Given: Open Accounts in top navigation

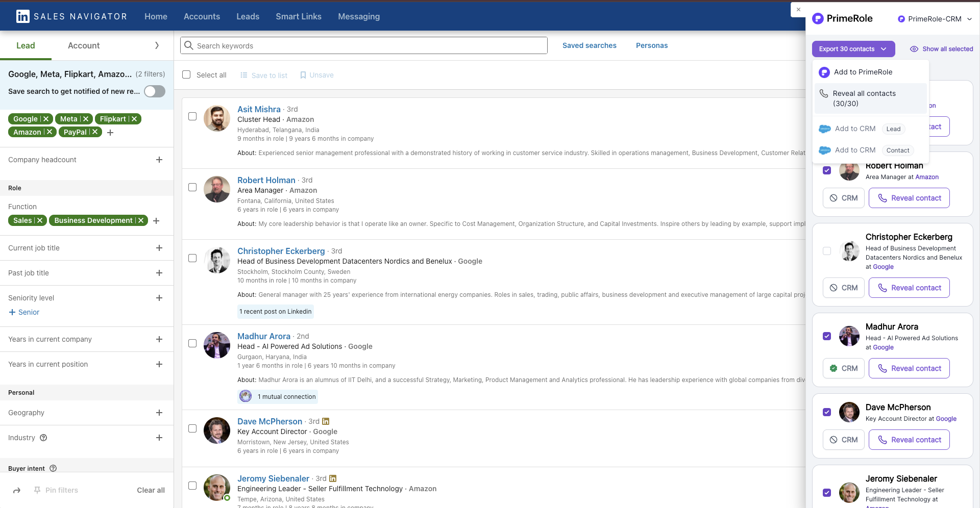Looking at the screenshot, I should pyautogui.click(x=202, y=16).
